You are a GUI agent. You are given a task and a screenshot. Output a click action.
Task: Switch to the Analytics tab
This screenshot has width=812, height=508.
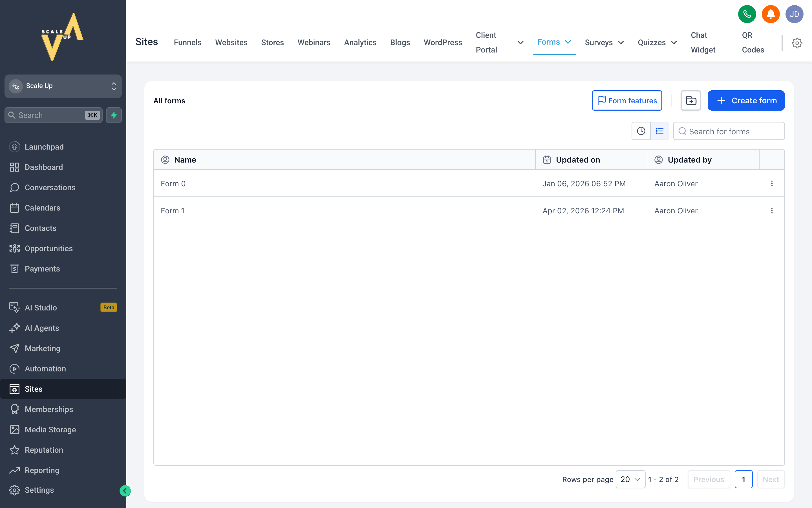[x=360, y=42]
